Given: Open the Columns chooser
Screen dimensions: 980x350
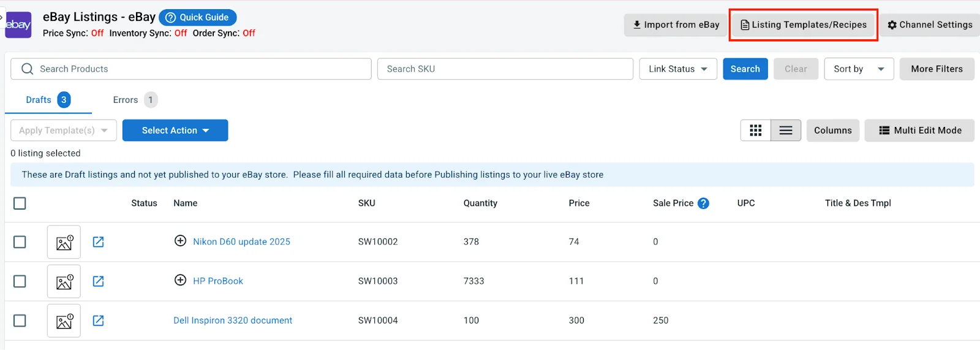Looking at the screenshot, I should point(832,130).
